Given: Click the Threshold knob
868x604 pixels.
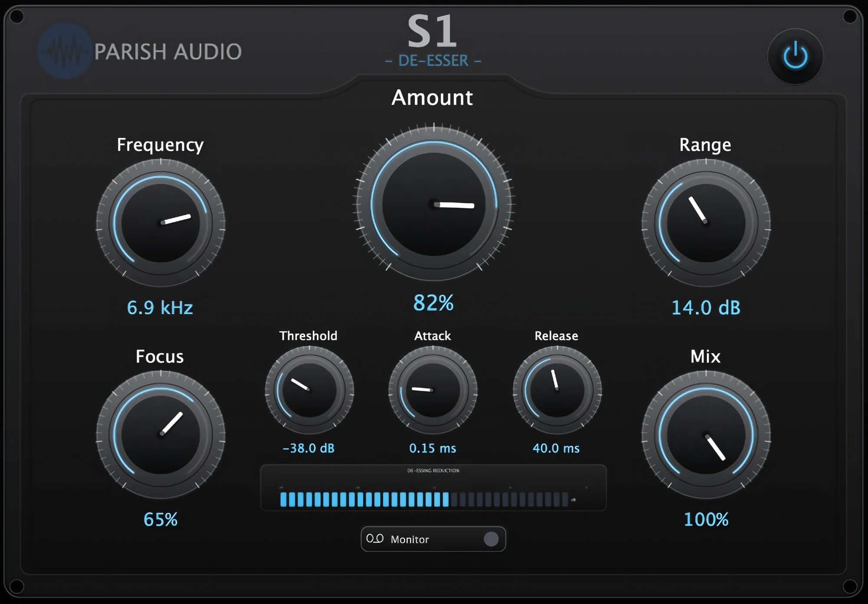Looking at the screenshot, I should (309, 391).
